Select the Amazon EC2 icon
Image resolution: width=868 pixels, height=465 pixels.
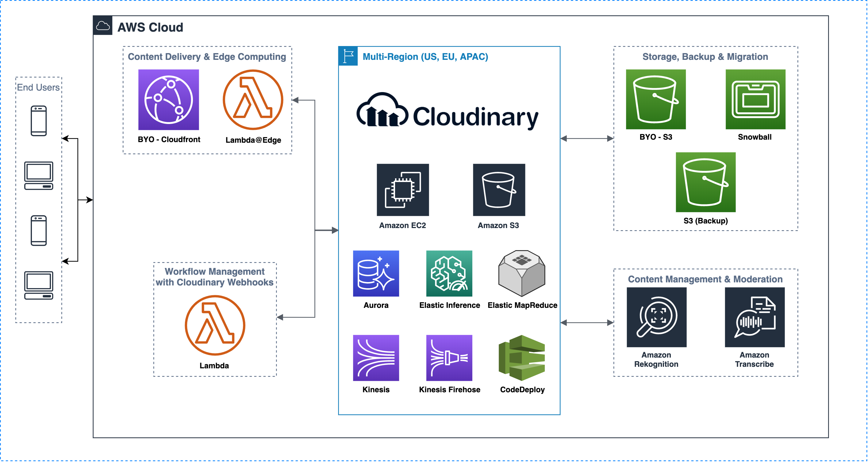coord(403,190)
